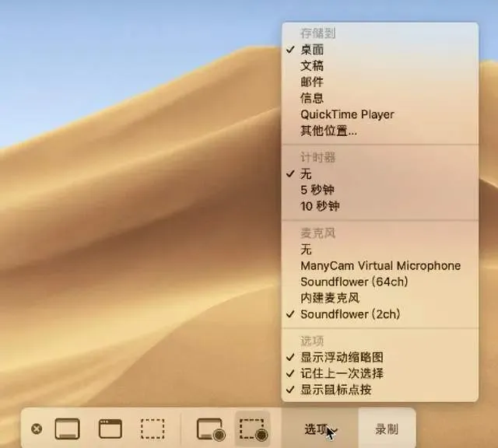Pick 其他位置... to choose another folder

click(x=380, y=131)
